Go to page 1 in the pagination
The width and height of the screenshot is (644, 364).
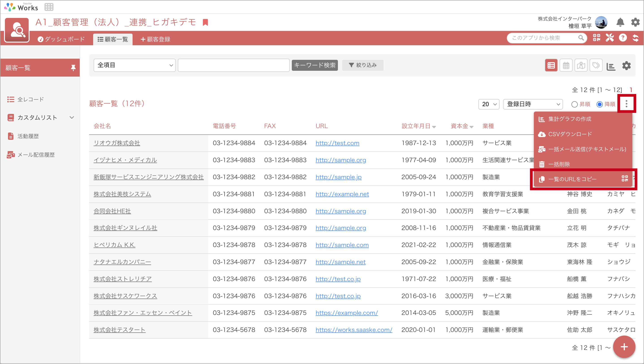pyautogui.click(x=631, y=90)
